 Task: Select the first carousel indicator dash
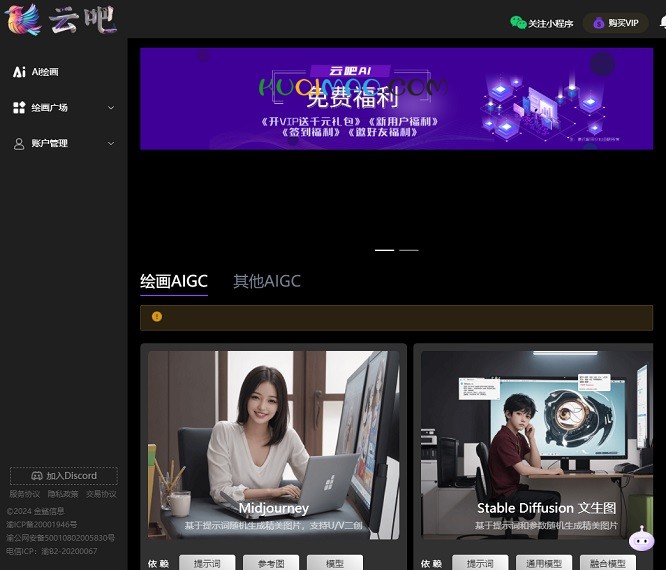tap(384, 250)
